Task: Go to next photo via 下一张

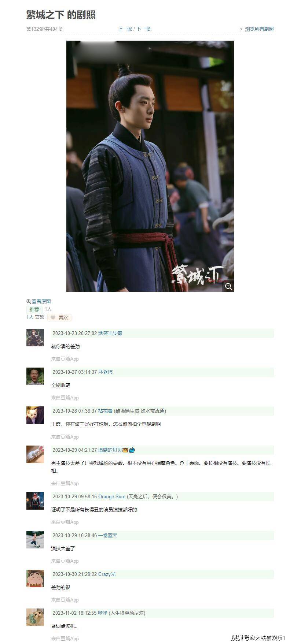Action: coord(143,29)
